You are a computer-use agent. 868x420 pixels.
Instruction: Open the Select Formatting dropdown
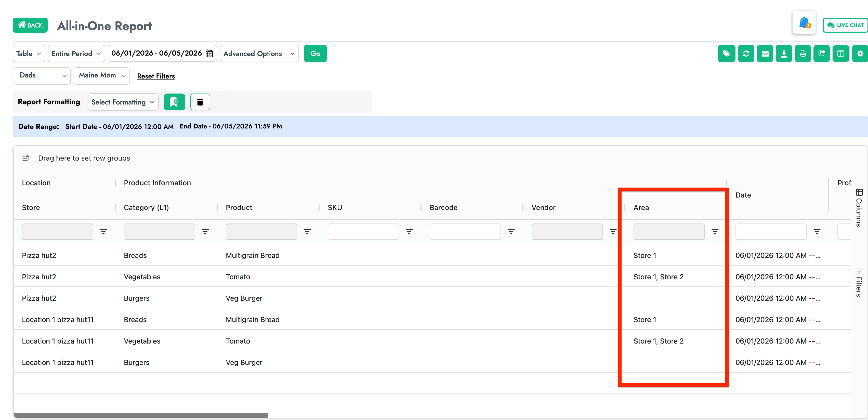[x=123, y=102]
